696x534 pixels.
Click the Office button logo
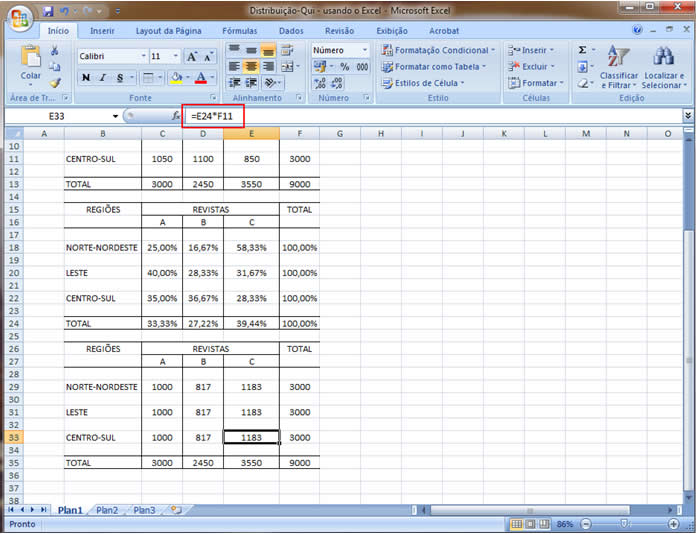click(20, 18)
